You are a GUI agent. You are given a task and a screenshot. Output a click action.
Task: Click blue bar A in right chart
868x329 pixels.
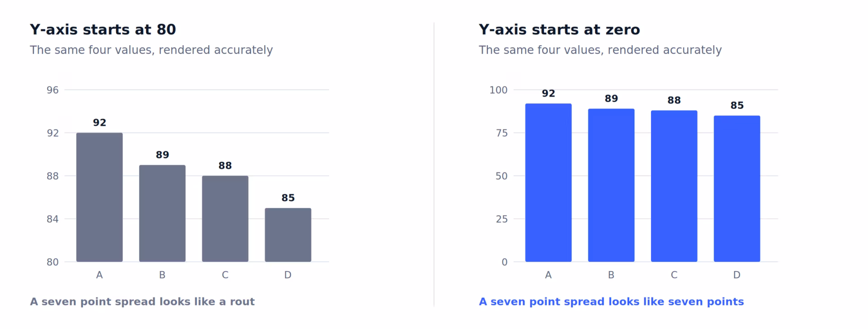point(548,183)
